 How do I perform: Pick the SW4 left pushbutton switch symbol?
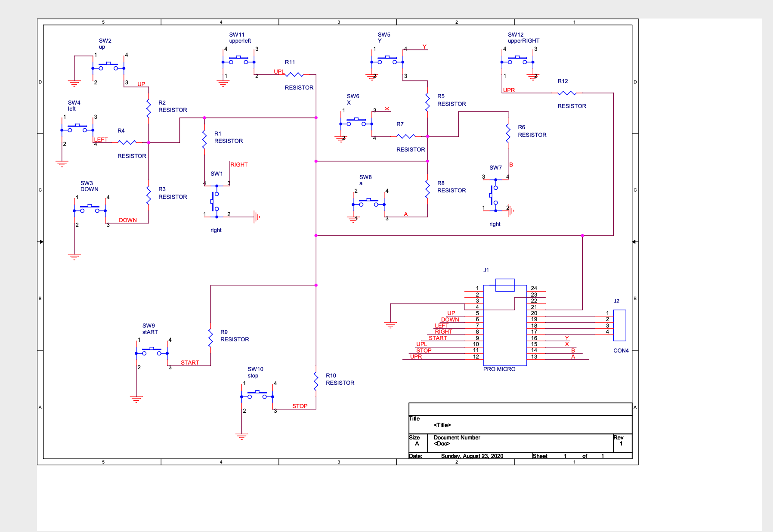77,128
